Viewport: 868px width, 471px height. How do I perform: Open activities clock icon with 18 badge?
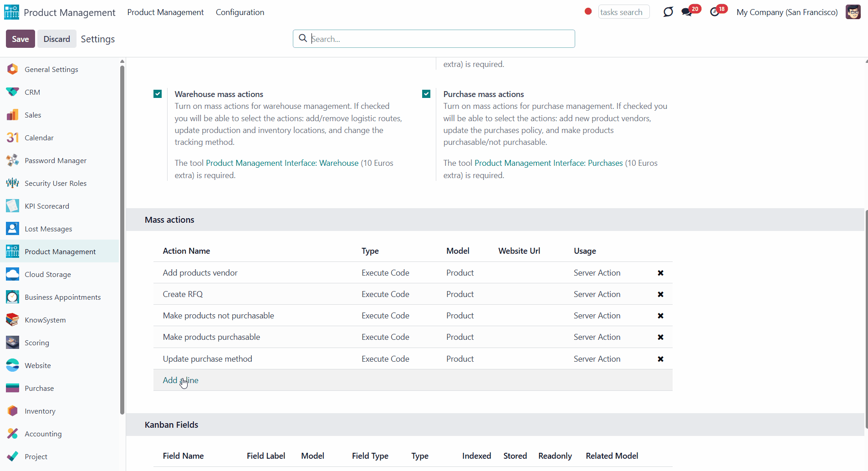[715, 12]
